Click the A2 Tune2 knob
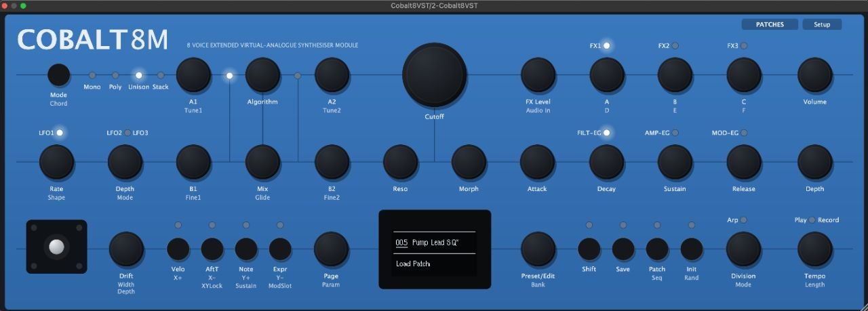 coord(332,75)
